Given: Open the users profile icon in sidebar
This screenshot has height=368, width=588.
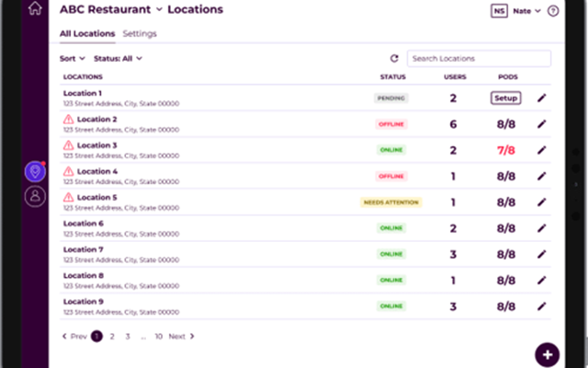Looking at the screenshot, I should pyautogui.click(x=35, y=196).
